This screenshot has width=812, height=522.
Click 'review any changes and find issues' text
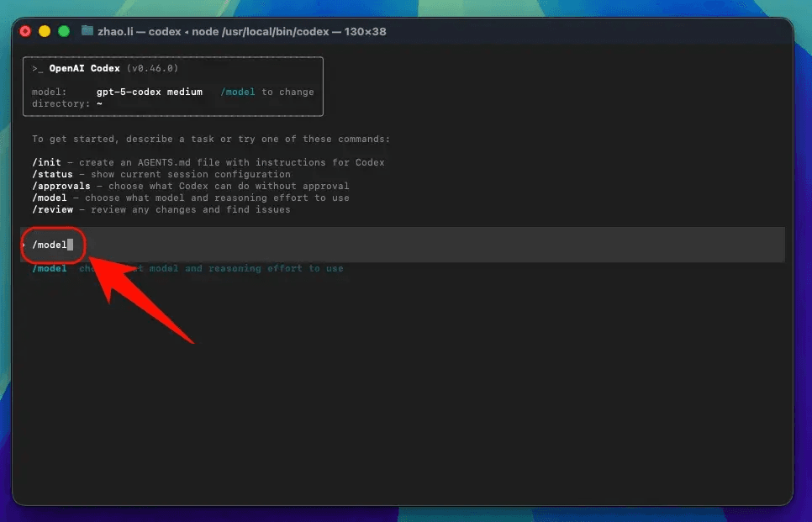click(x=191, y=210)
